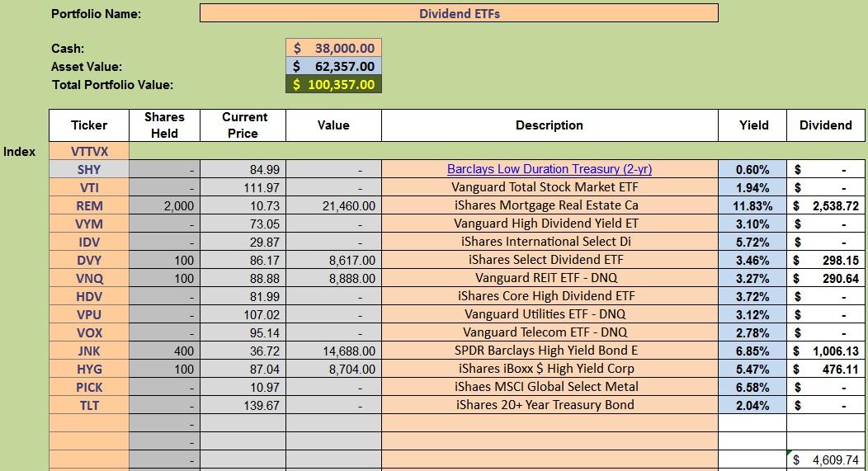
Task: Select the IDV yield cell 5.72%
Action: click(752, 242)
